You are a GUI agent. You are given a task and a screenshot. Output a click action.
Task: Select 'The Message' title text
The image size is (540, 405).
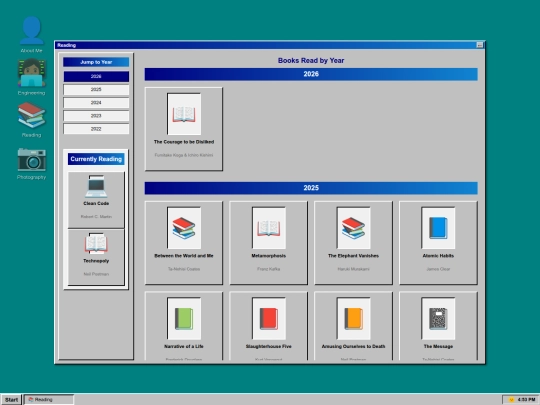(x=438, y=346)
